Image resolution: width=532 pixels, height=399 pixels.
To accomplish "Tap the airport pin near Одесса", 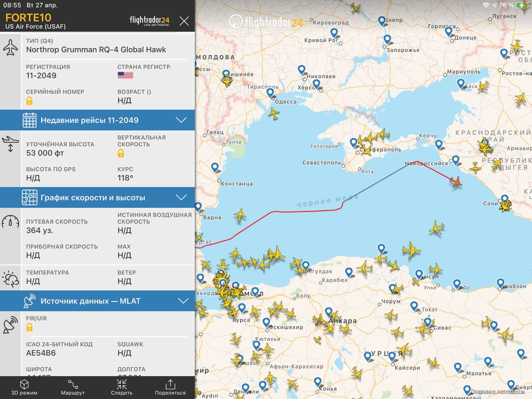I will [270, 93].
